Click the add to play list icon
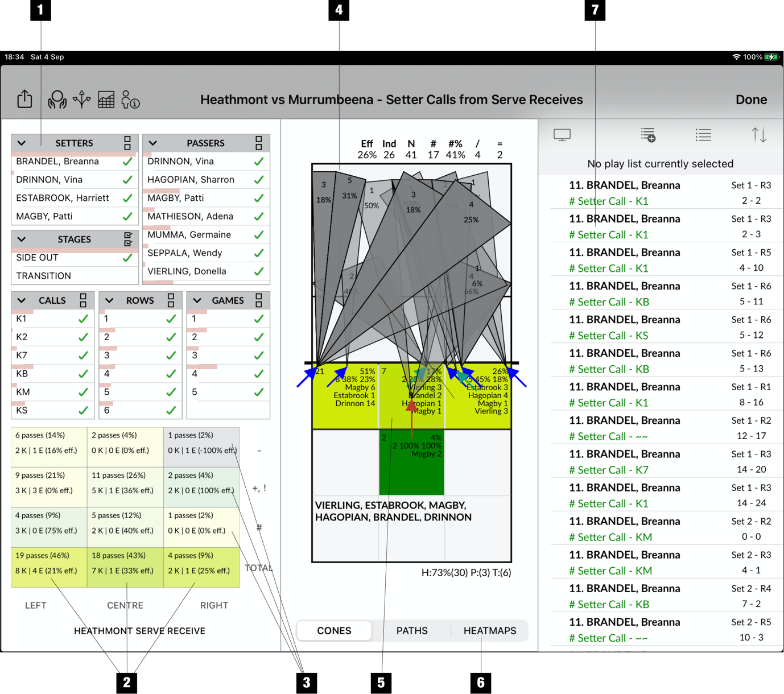The height and width of the screenshot is (694, 784). 647,135
